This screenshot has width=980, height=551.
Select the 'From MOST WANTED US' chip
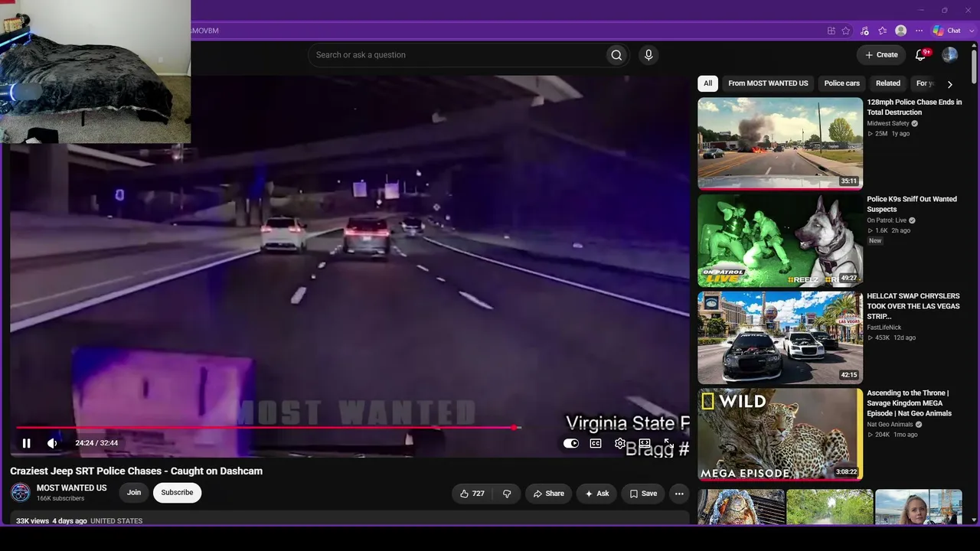click(768, 83)
